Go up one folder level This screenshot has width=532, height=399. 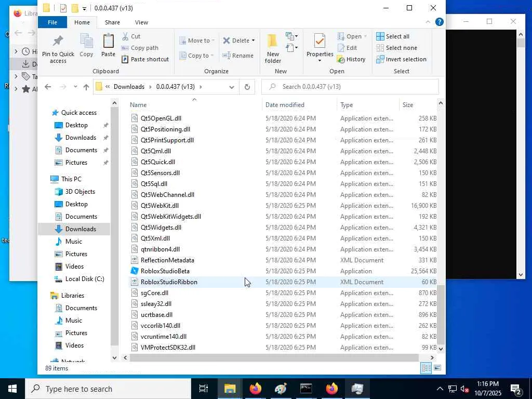pyautogui.click(x=86, y=87)
